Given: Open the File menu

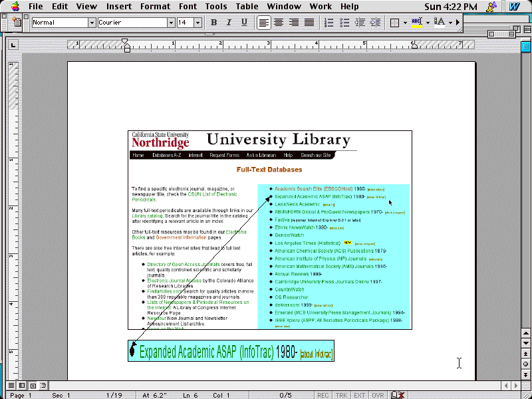Looking at the screenshot, I should point(36,7).
